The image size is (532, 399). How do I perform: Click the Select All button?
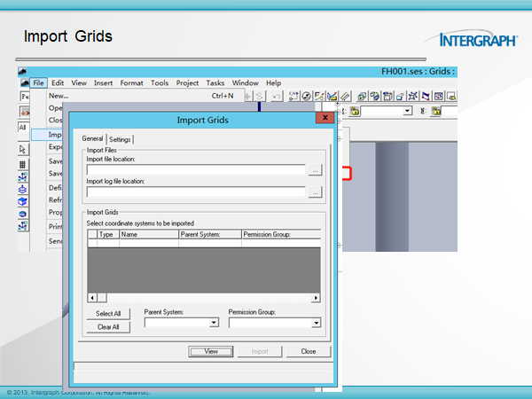click(108, 314)
